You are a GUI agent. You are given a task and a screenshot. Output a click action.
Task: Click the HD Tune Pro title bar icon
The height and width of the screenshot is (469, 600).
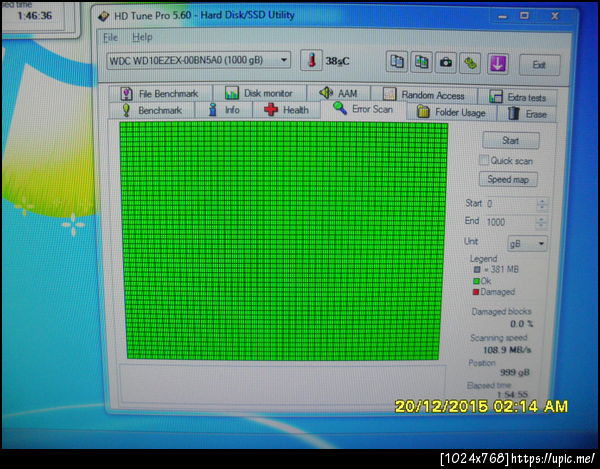pos(103,16)
